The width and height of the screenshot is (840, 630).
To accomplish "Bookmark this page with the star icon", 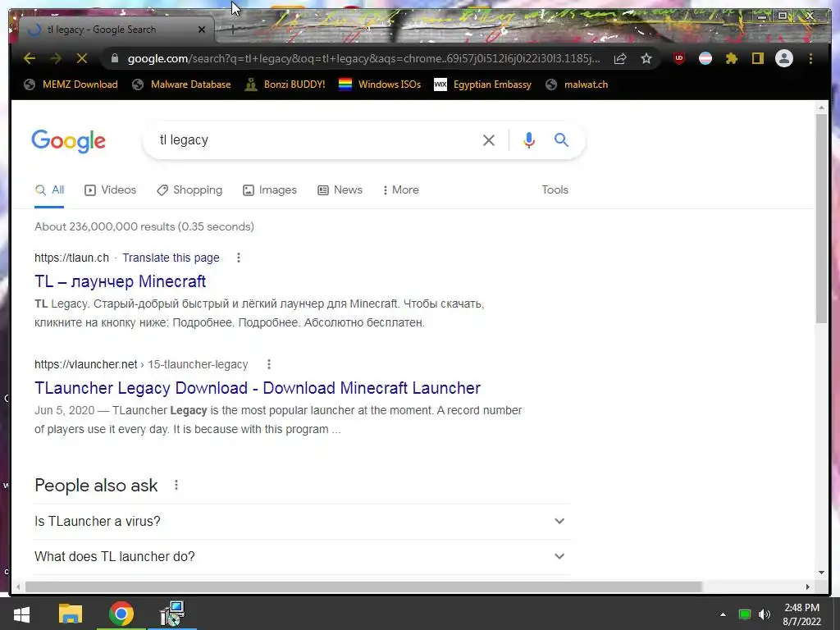I will tap(646, 58).
